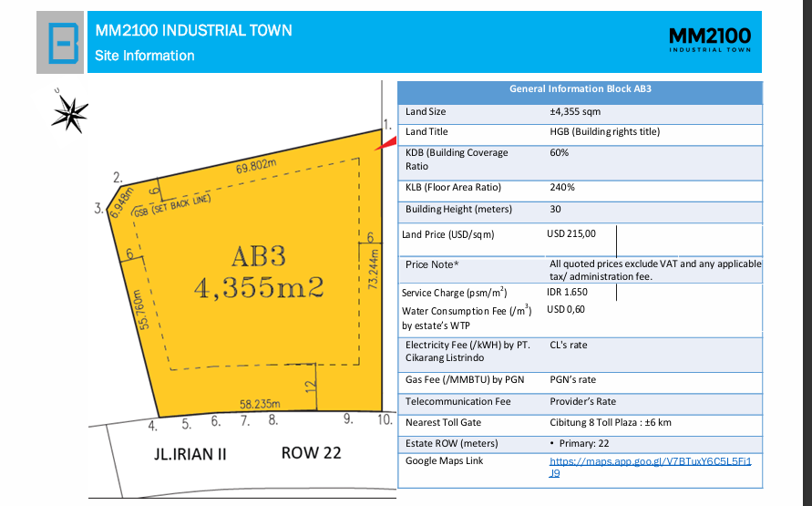Click the MM2100 Industrial Town logo

click(x=709, y=40)
